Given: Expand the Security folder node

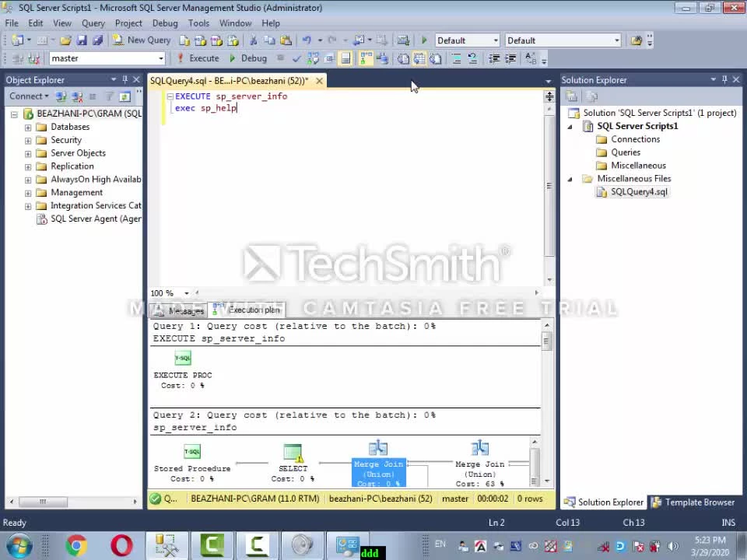Looking at the screenshot, I should (x=28, y=141).
